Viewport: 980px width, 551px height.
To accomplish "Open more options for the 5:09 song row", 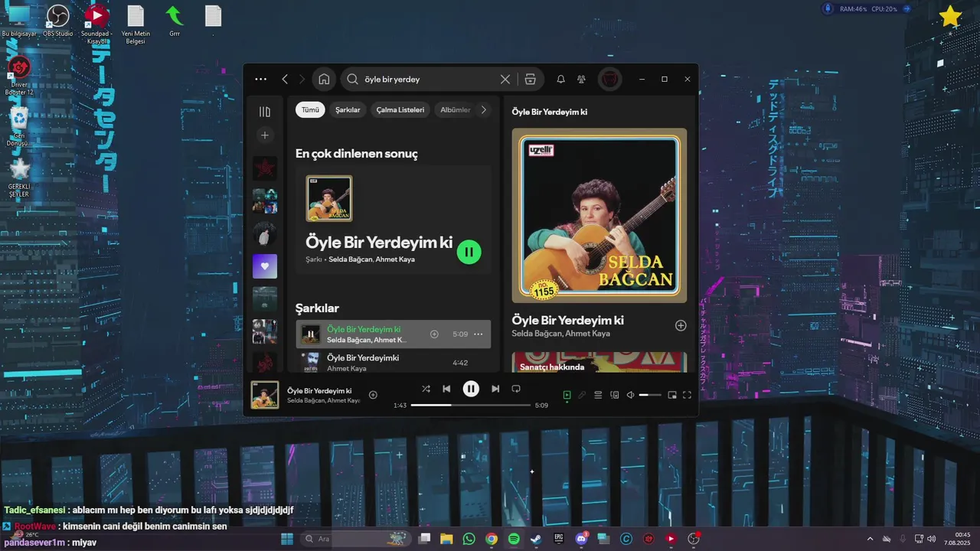I will pyautogui.click(x=479, y=334).
